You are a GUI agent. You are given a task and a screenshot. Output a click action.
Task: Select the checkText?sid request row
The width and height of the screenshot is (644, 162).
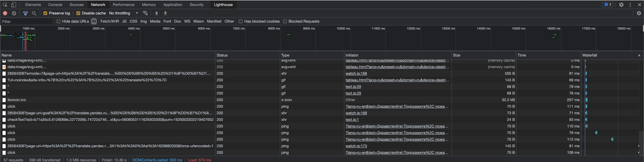tap(322, 120)
